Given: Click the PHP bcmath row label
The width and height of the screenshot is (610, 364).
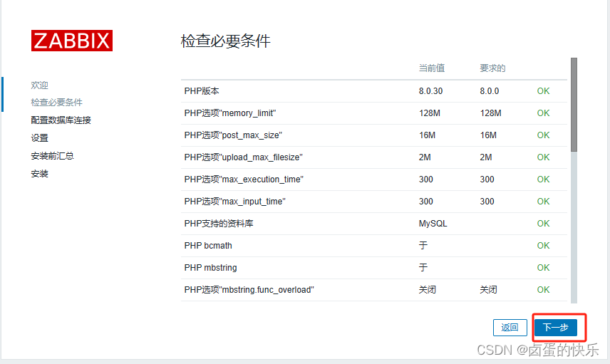Looking at the screenshot, I should click(208, 246).
